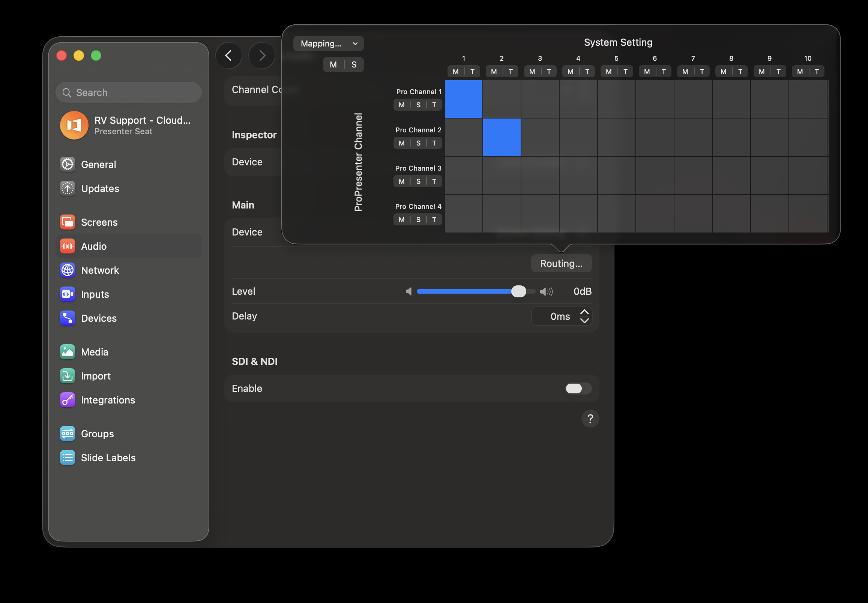This screenshot has height=603, width=868.
Task: Click the RV Support account avatar
Action: tap(74, 125)
